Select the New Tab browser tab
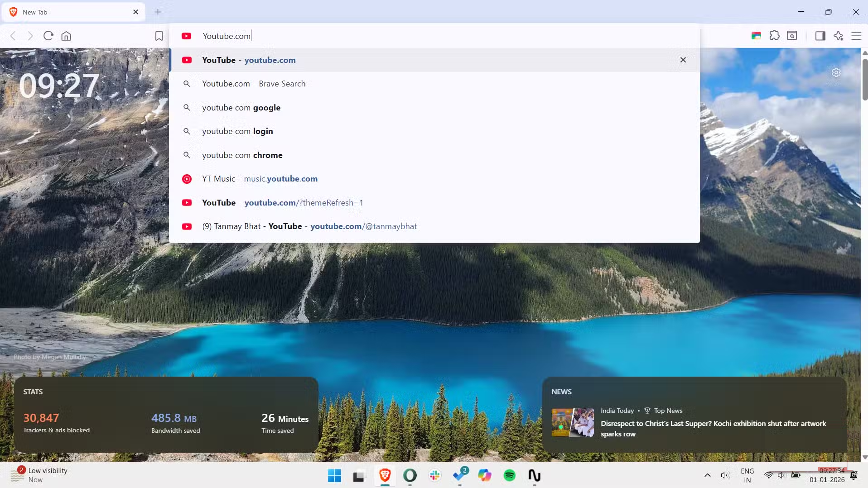The width and height of the screenshot is (868, 488). coord(73,12)
